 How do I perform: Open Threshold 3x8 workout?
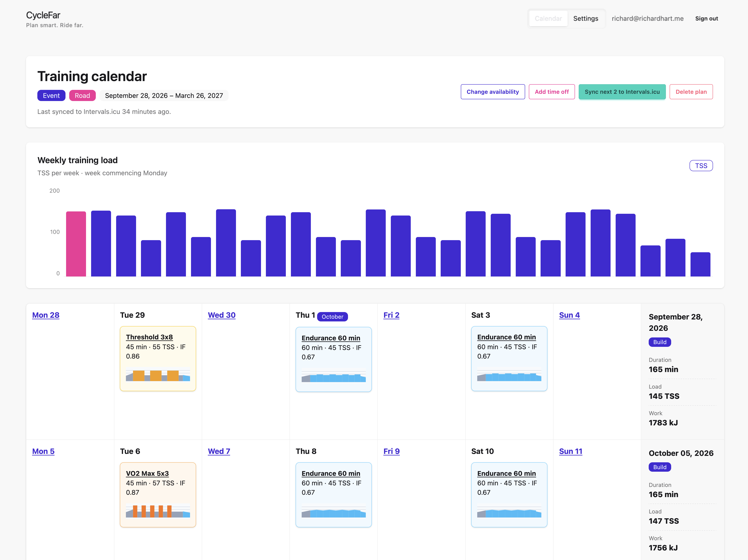(150, 337)
